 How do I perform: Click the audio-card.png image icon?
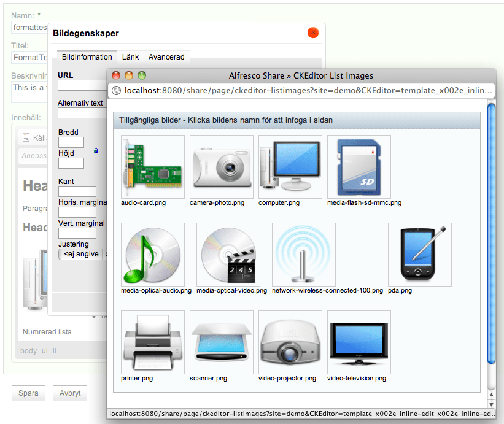click(152, 166)
